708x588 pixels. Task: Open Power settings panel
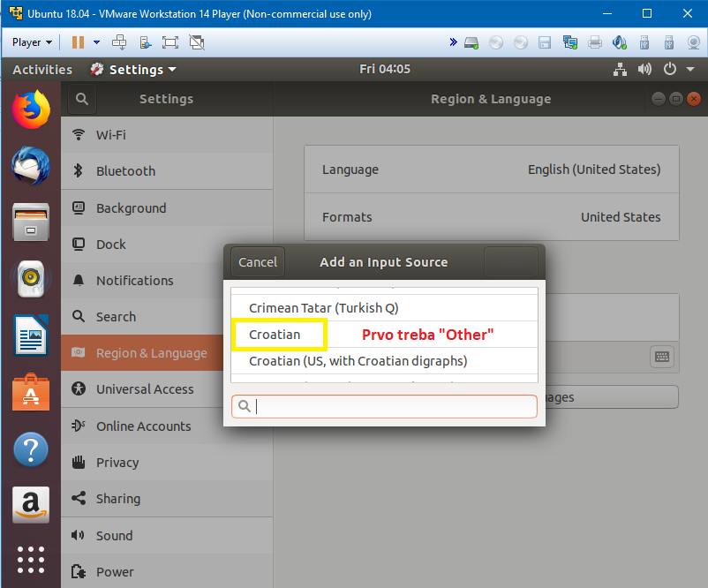(167, 572)
